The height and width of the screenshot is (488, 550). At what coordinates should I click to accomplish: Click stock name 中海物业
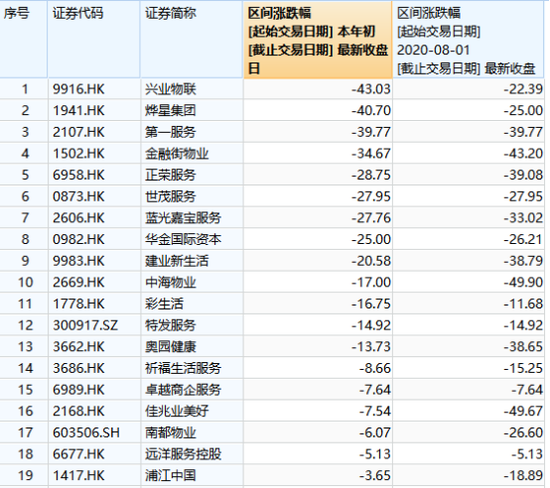[x=170, y=282]
